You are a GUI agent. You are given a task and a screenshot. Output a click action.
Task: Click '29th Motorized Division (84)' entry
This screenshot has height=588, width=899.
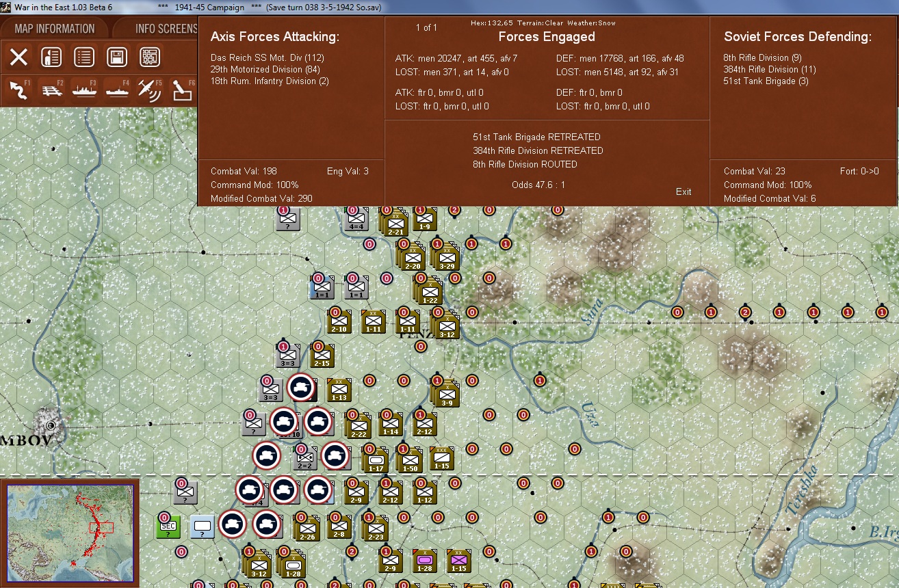pyautogui.click(x=266, y=69)
